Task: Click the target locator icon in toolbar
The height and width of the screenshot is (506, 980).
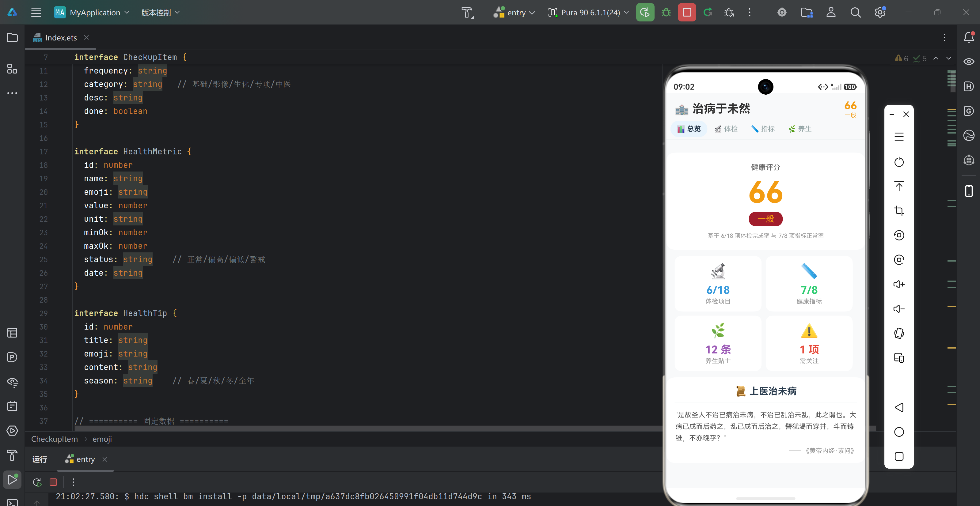Action: (x=782, y=13)
